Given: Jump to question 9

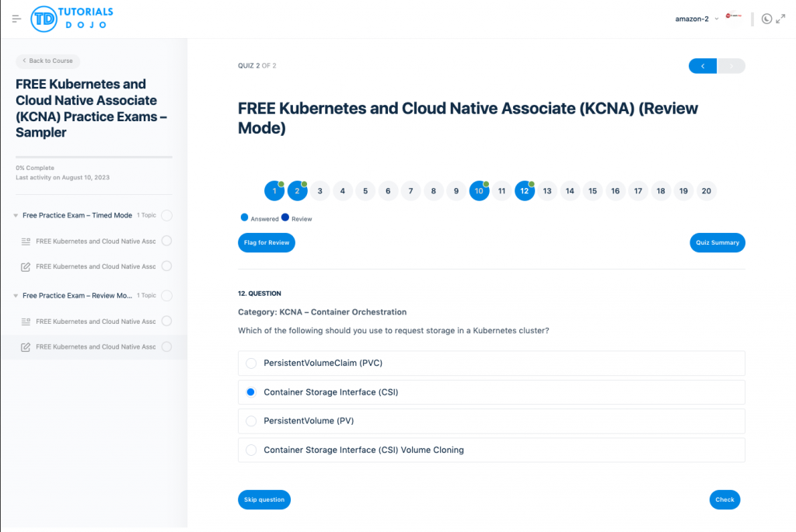Looking at the screenshot, I should 456,191.
